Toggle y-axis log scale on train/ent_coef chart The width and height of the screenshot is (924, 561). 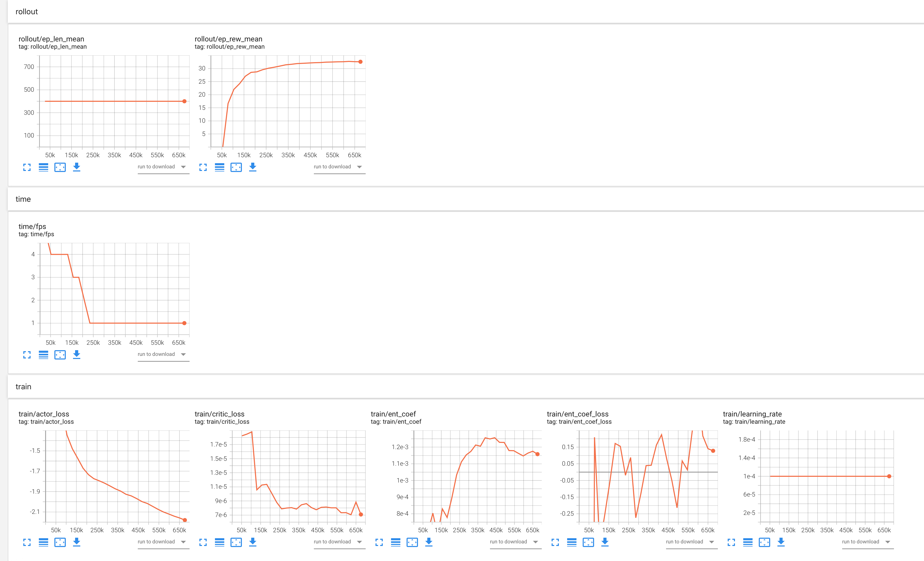[x=396, y=542]
